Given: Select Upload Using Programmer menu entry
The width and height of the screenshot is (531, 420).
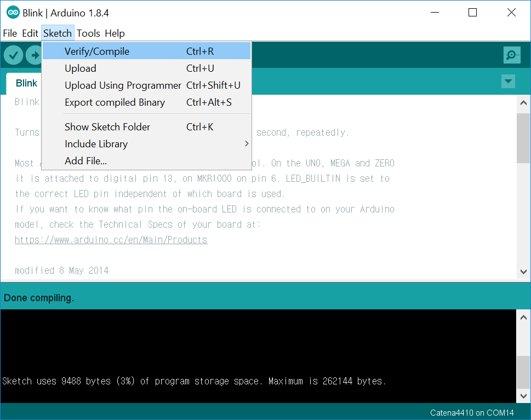Looking at the screenshot, I should (x=147, y=85).
